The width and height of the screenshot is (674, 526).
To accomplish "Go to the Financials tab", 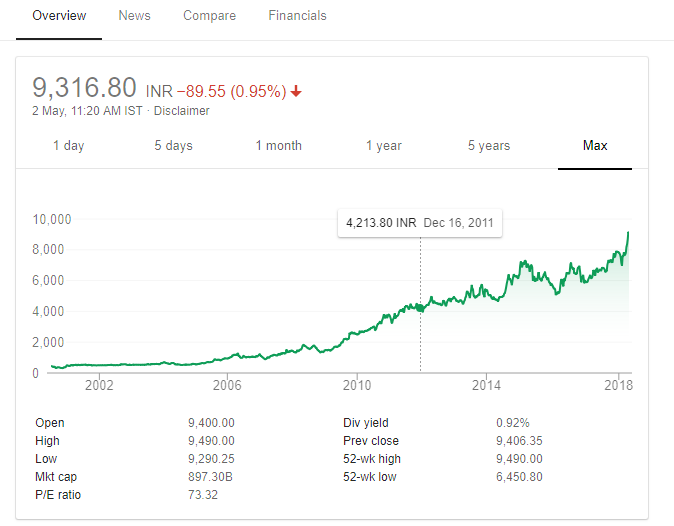I will (297, 16).
